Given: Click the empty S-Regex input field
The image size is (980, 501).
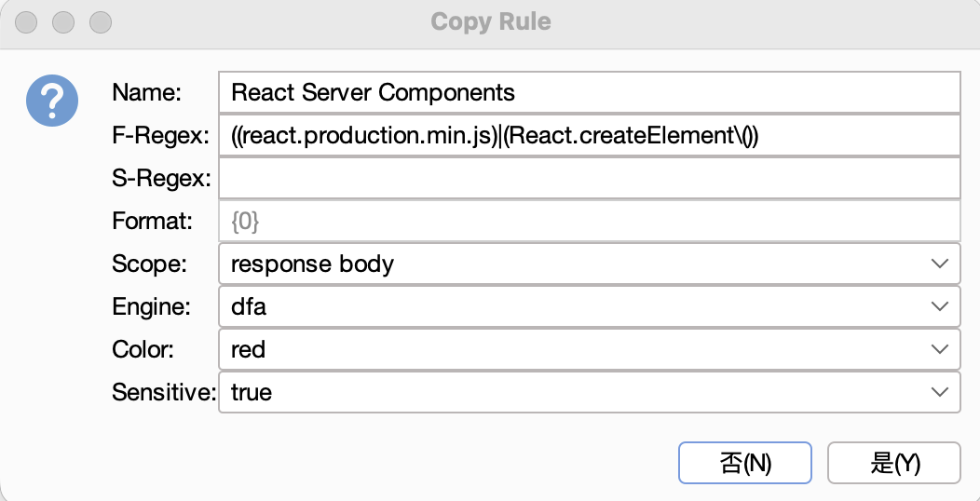Looking at the screenshot, I should tap(588, 178).
